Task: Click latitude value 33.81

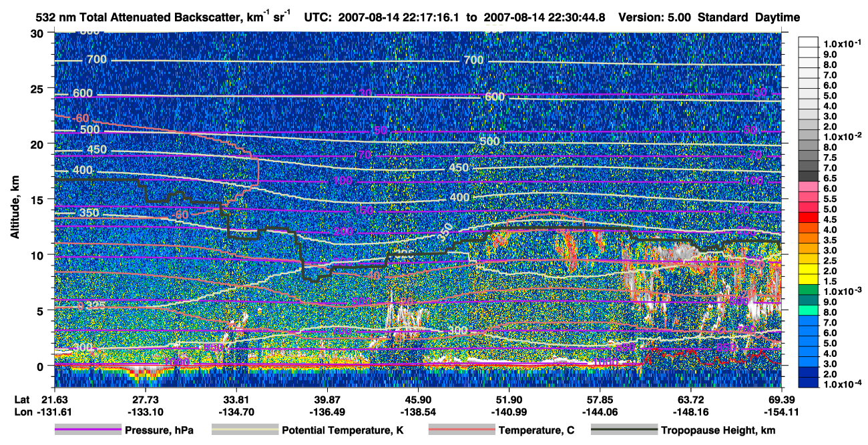Action: tap(236, 398)
